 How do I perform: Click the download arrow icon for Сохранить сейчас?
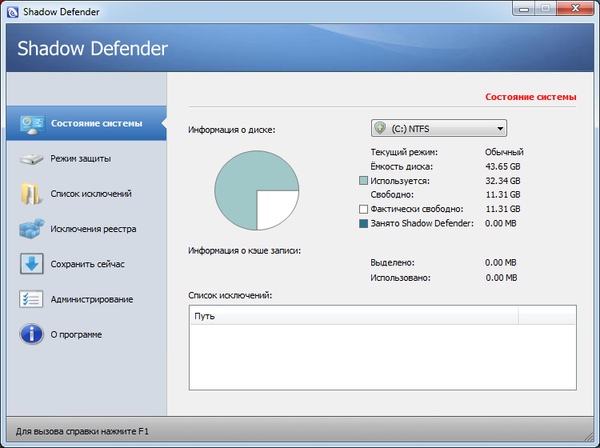(x=30, y=264)
